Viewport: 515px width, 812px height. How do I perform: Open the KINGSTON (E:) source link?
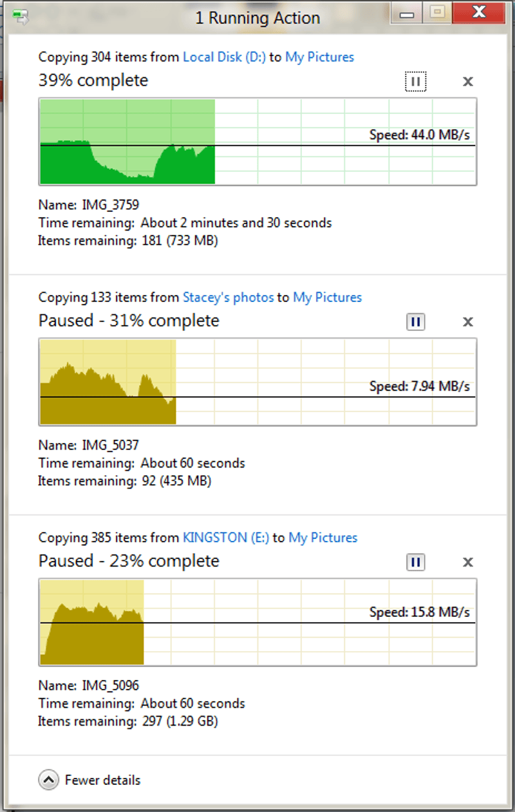pos(226,537)
